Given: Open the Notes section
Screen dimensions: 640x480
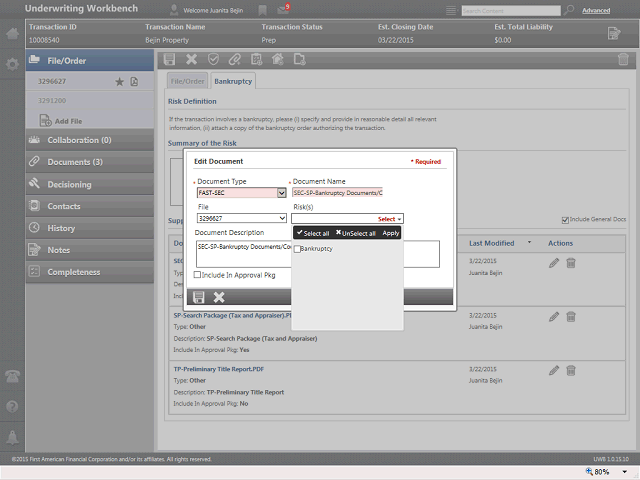Looking at the screenshot, I should click(90, 250).
